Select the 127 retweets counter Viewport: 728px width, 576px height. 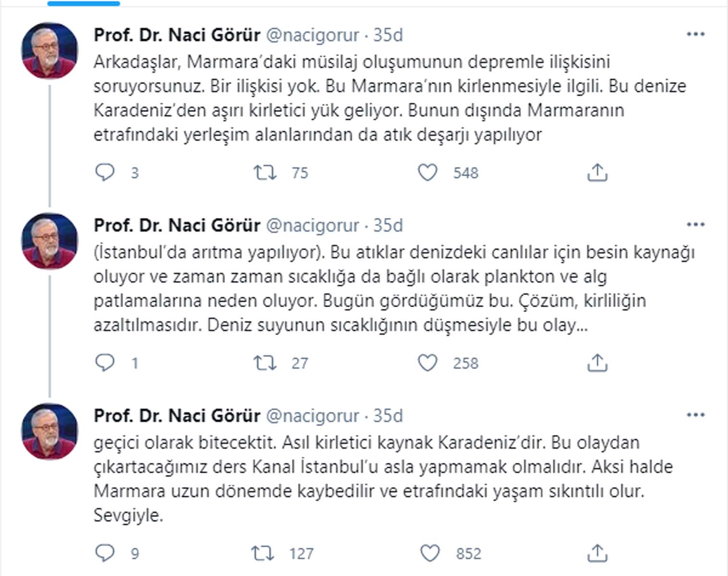click(x=301, y=553)
